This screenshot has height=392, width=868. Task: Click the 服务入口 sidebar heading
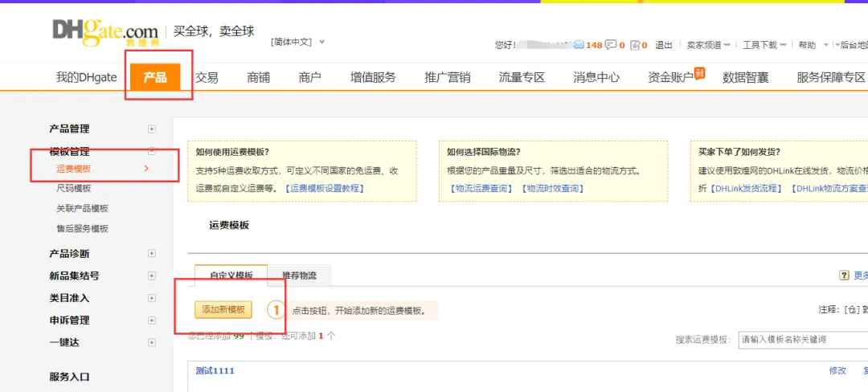[69, 377]
